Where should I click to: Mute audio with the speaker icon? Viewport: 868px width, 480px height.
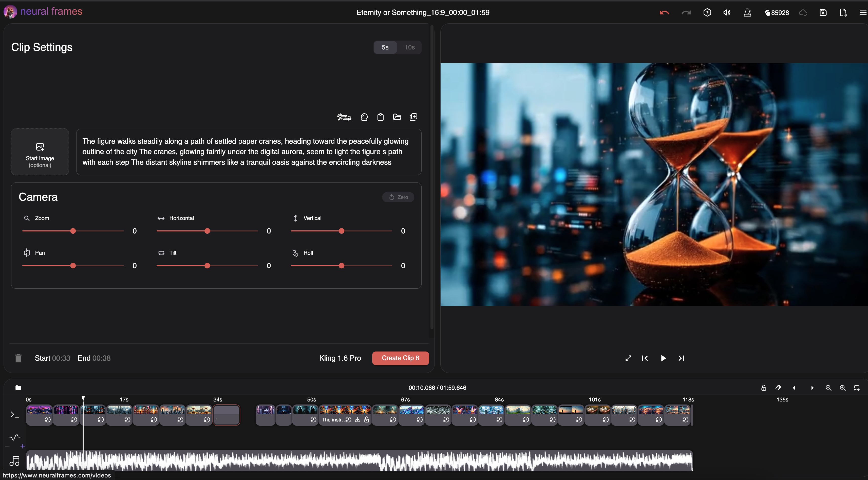[x=727, y=13]
